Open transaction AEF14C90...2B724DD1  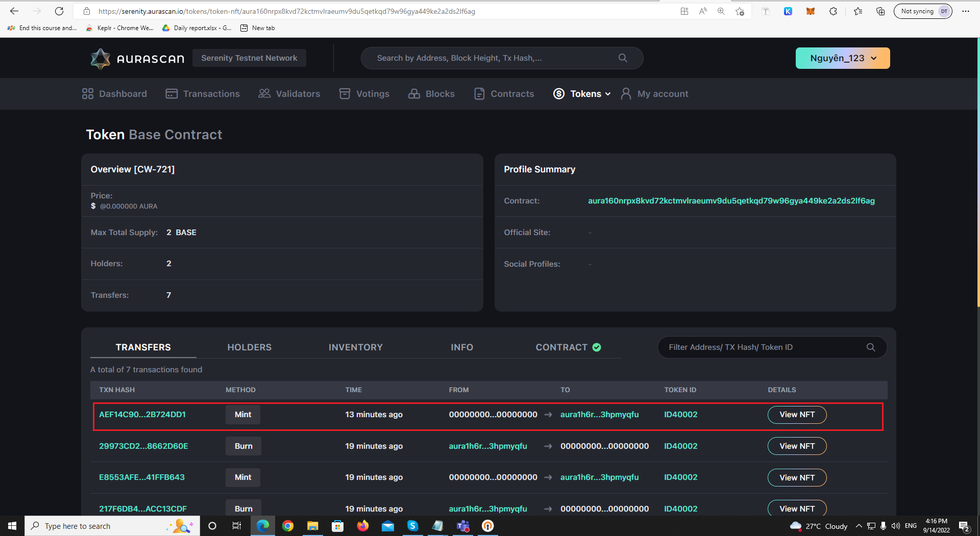click(142, 415)
